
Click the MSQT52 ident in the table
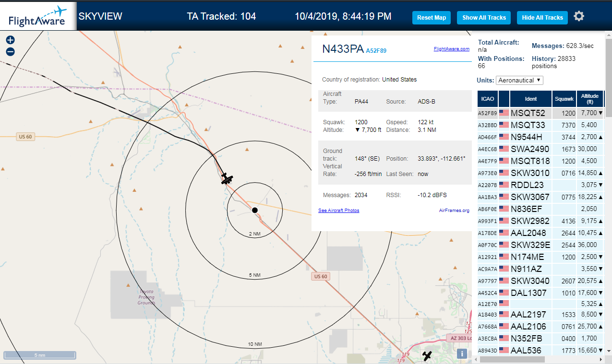[528, 113]
